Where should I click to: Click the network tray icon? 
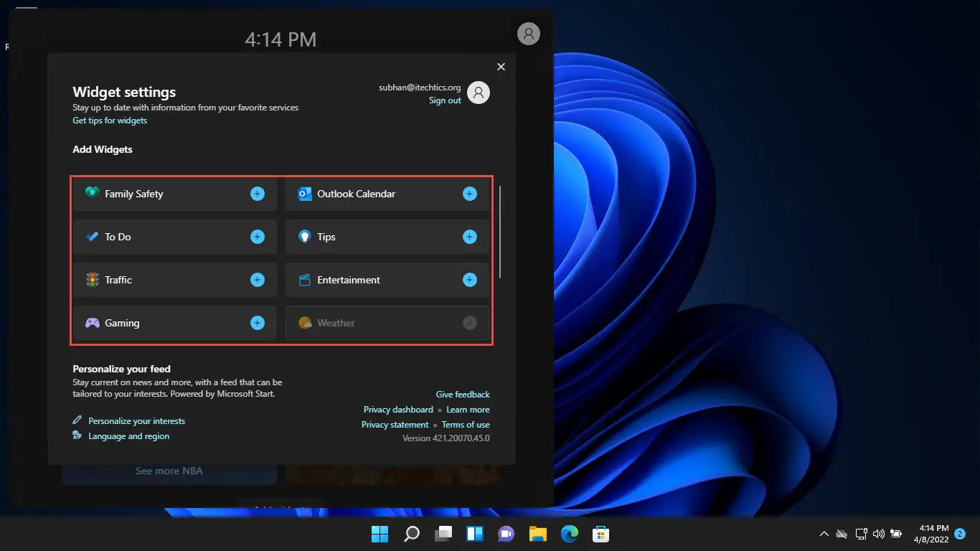[862, 534]
